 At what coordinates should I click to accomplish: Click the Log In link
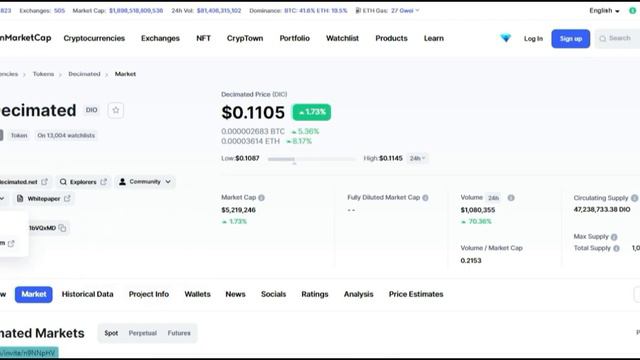[533, 38]
